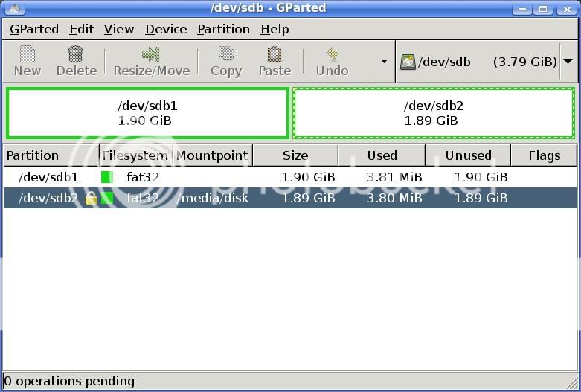
Task: Click the Paste partition icon
Action: (275, 54)
